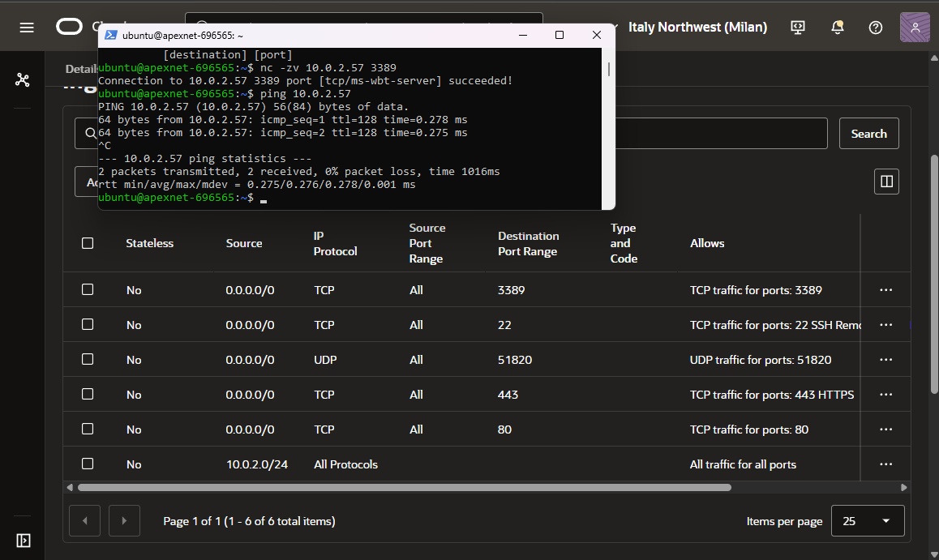Click the PowerShell icon in terminal title bar

110,36
